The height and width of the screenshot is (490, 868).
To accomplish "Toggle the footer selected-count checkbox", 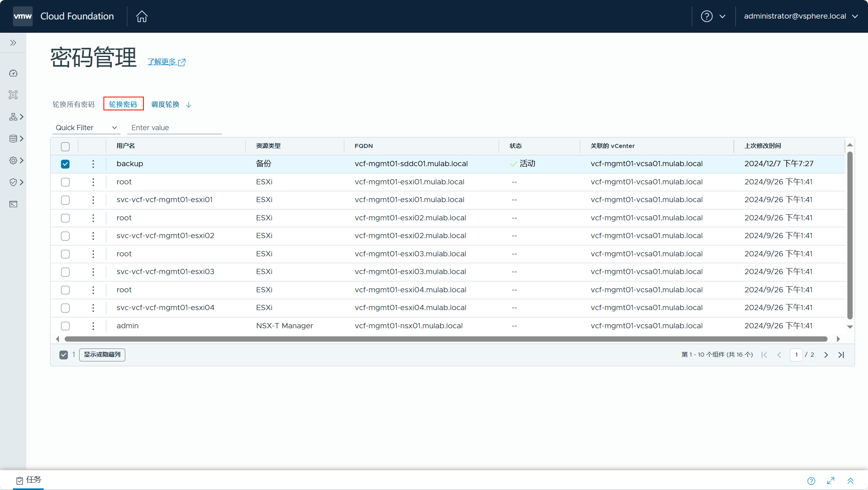I will [63, 355].
